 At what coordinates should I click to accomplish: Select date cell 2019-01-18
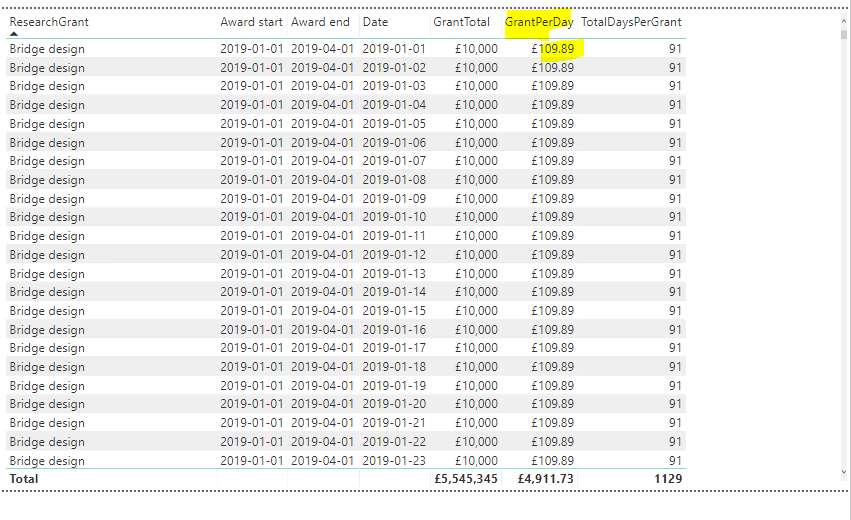[x=394, y=366]
